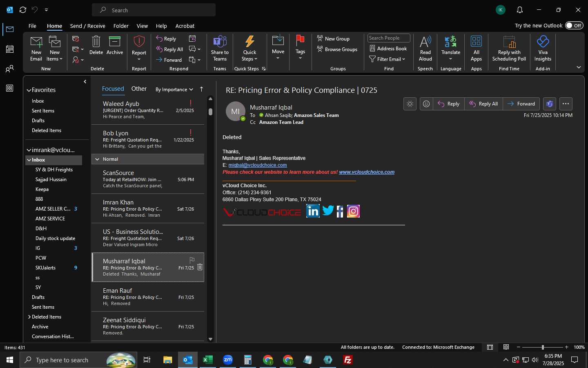
Task: Open more actions ellipsis in message
Action: pos(566,104)
